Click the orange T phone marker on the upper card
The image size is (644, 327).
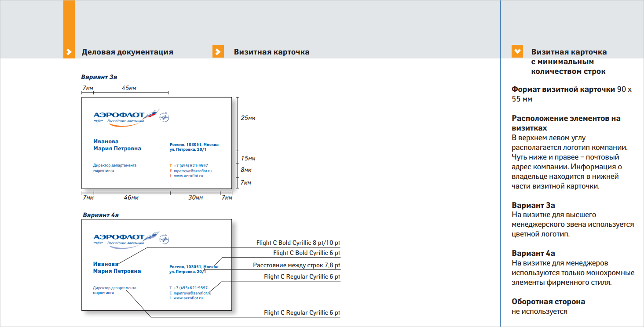click(x=171, y=166)
